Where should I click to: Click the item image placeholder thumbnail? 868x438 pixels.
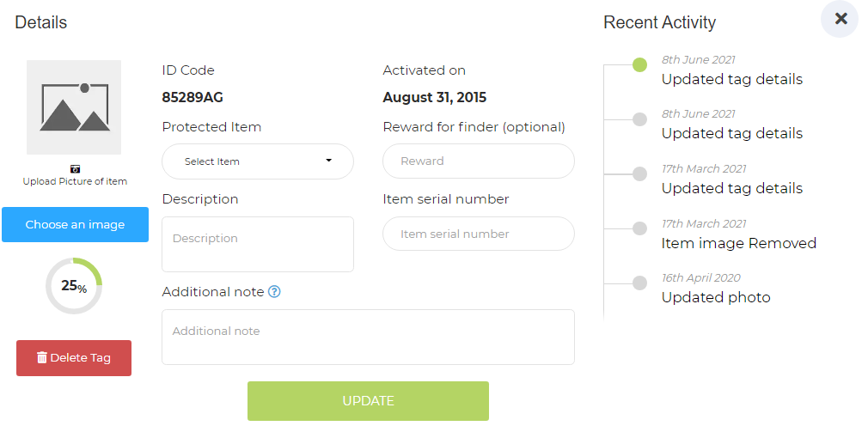[x=74, y=107]
